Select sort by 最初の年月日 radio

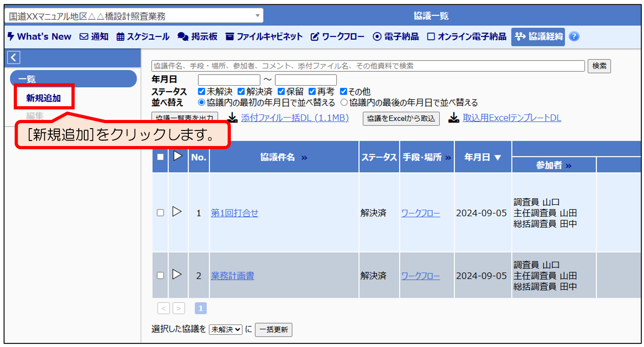pos(202,103)
